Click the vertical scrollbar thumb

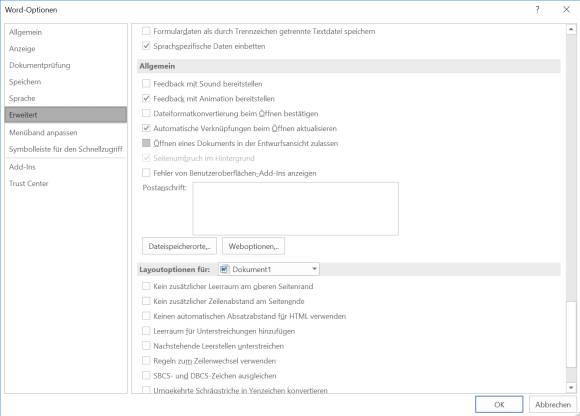point(571,335)
